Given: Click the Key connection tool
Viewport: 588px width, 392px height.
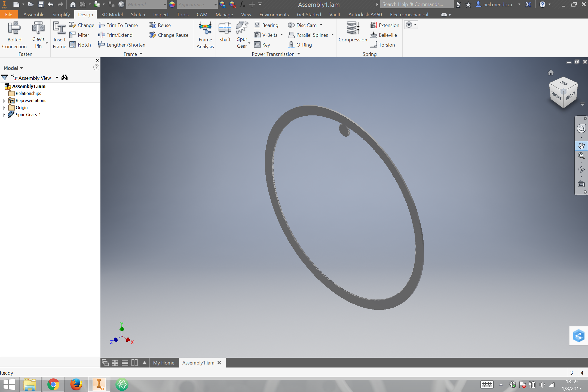Looking at the screenshot, I should [262, 45].
